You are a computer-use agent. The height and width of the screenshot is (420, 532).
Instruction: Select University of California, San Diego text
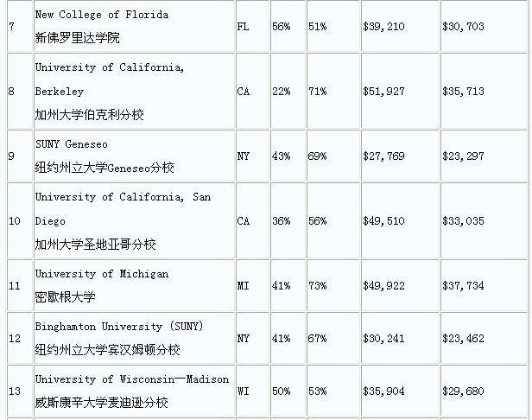tap(123, 197)
